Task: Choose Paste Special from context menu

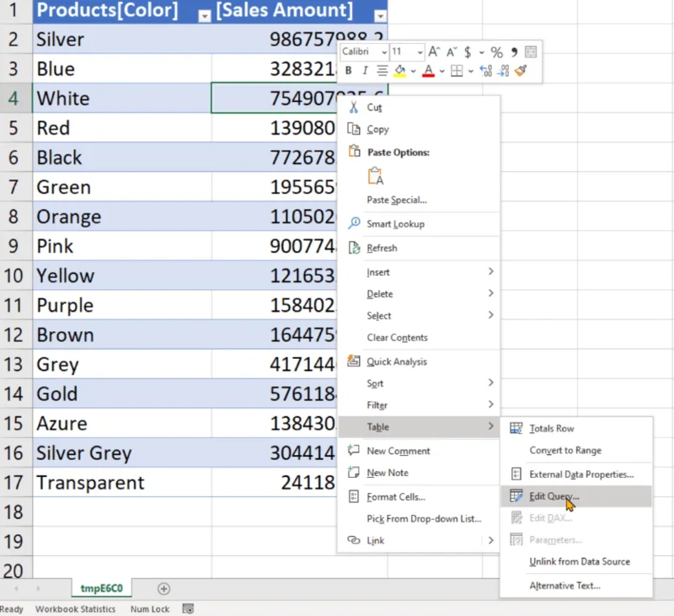Action: click(419, 200)
